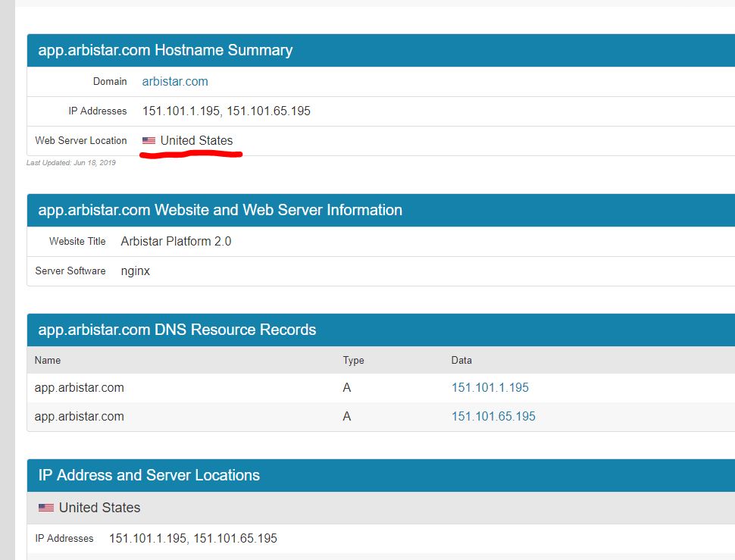Select the 'app.arbistar.com Hostname Summary' heading
This screenshot has height=560, width=735.
click(x=165, y=50)
